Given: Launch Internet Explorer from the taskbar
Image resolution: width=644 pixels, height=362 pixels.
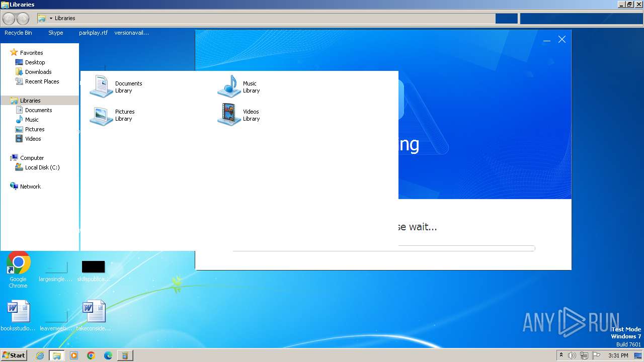Looking at the screenshot, I should [x=40, y=355].
